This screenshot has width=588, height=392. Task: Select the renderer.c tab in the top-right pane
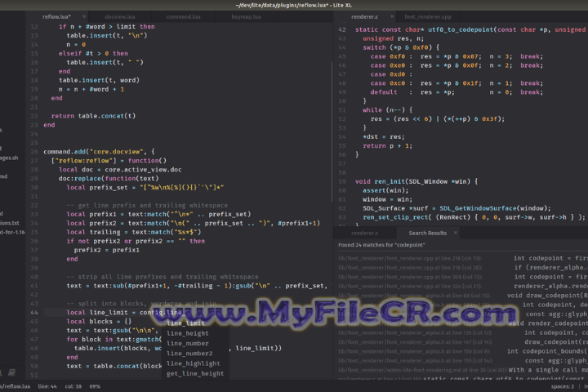(363, 16)
